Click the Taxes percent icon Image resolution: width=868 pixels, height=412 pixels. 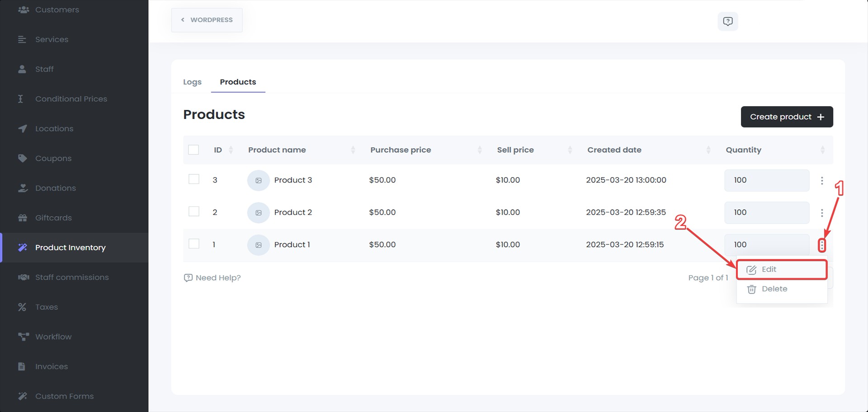23,307
